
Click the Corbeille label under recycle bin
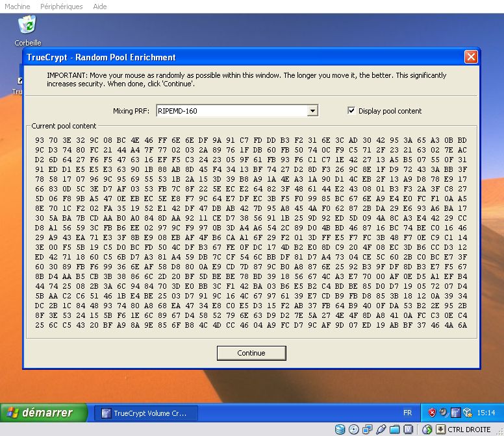click(x=28, y=43)
